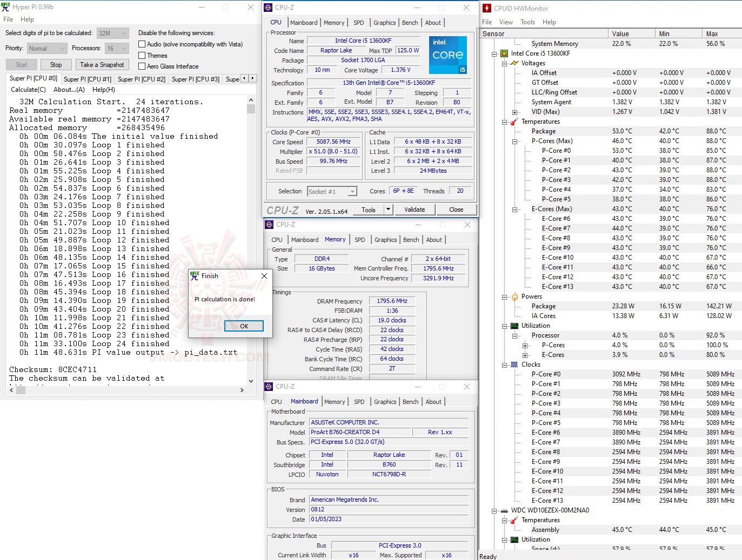This screenshot has width=742, height=560.
Task: Check the Aero Glass Interface option
Action: (142, 66)
